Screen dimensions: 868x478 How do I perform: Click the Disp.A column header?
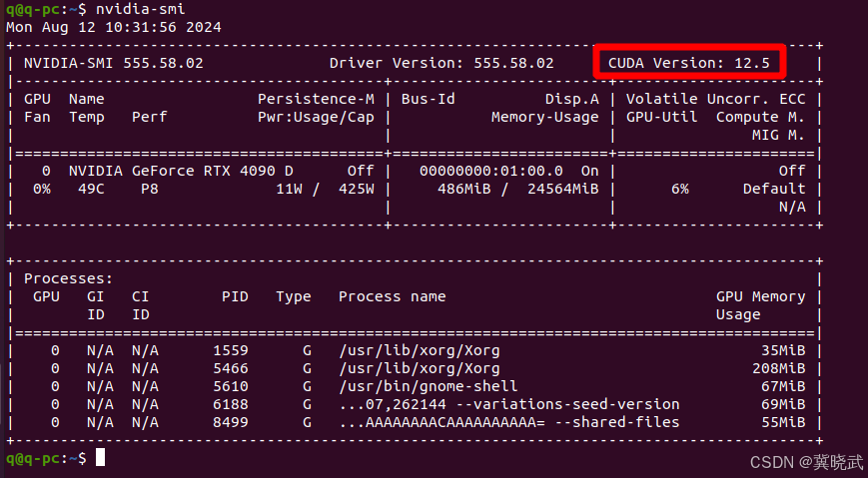point(571,99)
